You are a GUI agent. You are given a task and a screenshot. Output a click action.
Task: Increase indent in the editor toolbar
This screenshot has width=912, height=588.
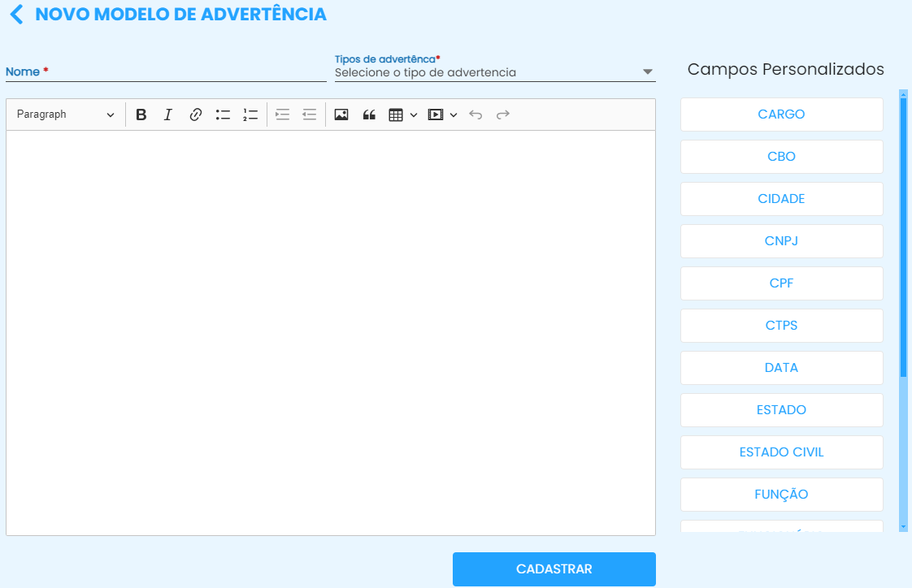coord(282,115)
